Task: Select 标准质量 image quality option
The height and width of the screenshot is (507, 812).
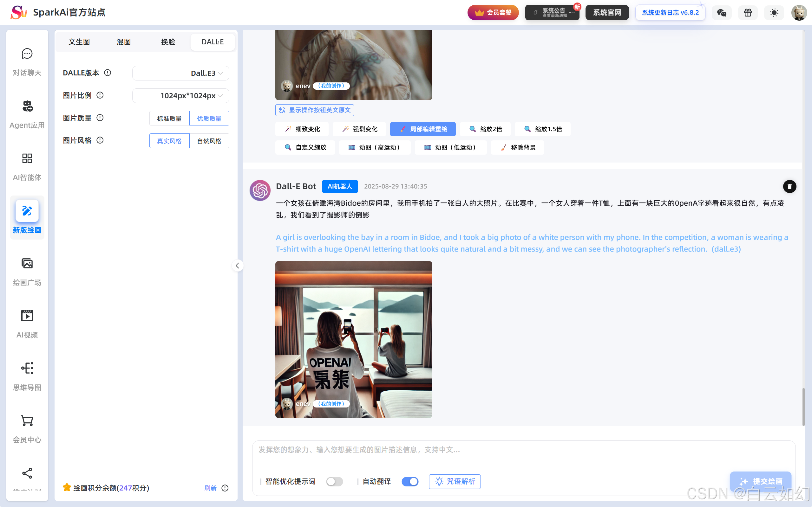Action: [169, 119]
